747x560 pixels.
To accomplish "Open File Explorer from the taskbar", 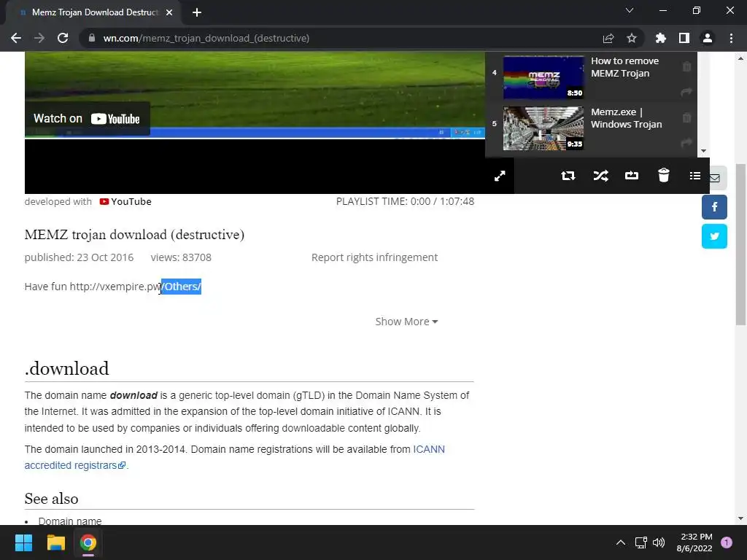I will (x=55, y=542).
